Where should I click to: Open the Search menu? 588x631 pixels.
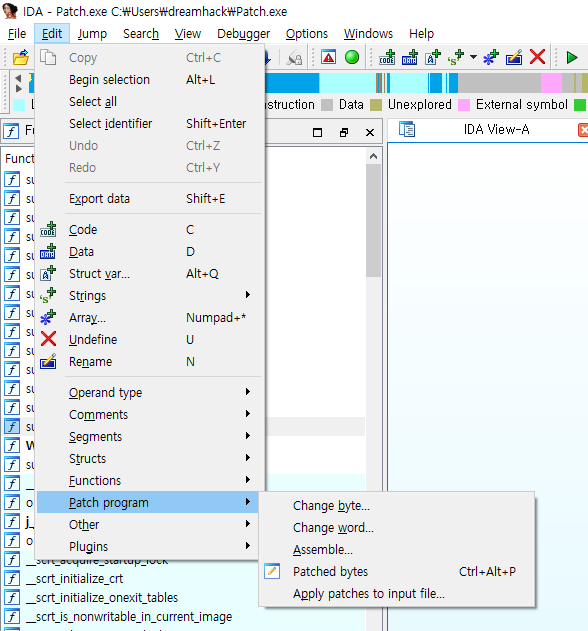[141, 33]
